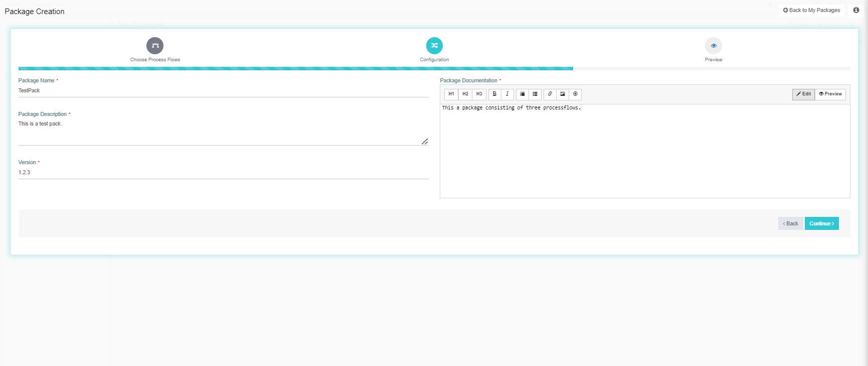Click the Preview step label
This screenshot has width=868, height=366.
(x=714, y=60)
